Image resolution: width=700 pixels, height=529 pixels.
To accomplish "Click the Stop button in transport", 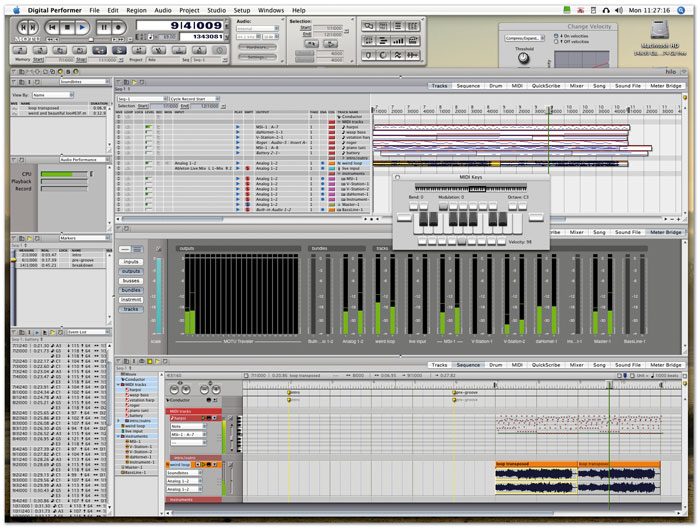I will point(67,27).
